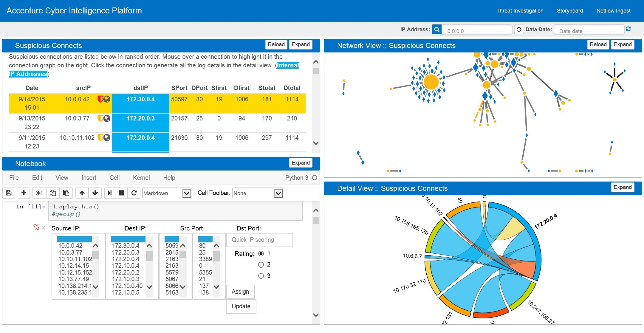Reload the Suspicious Connects panel
Viewport: 644px width, 333px height.
coord(276,44)
